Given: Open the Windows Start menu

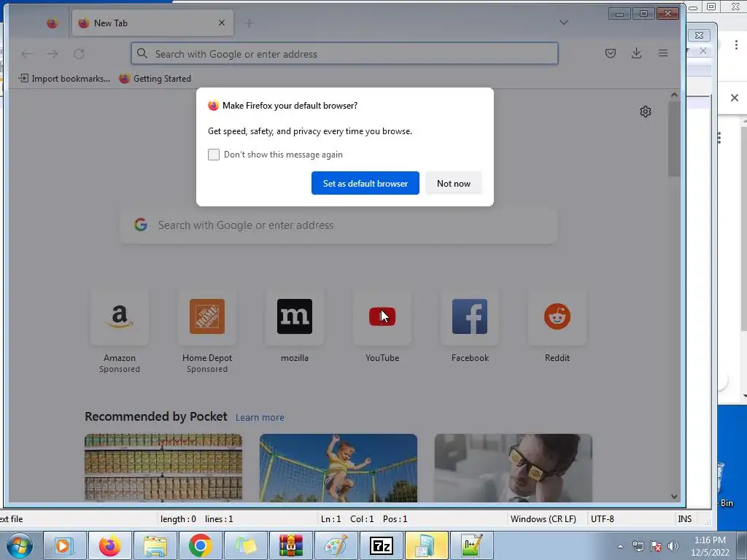Looking at the screenshot, I should (x=20, y=545).
